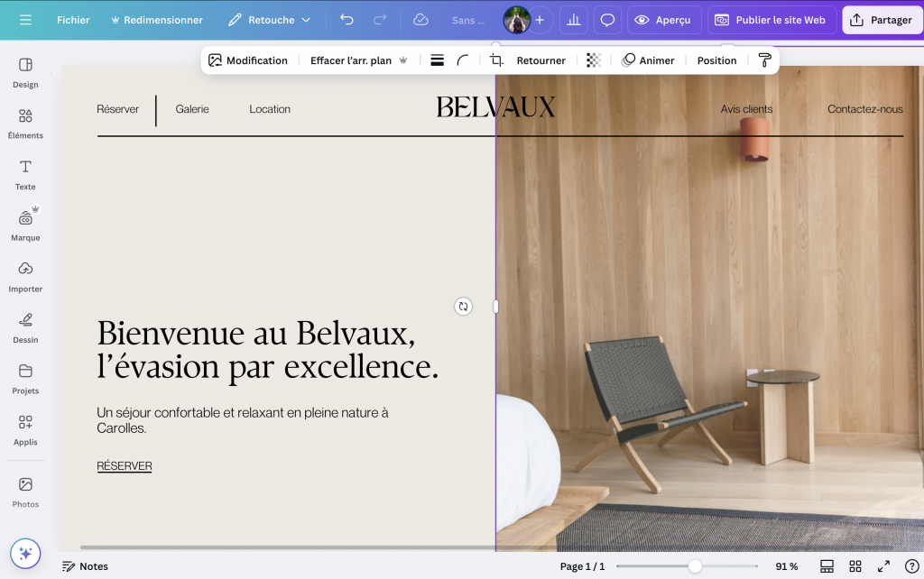Open the grid view icon in the status bar
This screenshot has height=579, width=924.
coord(855,566)
